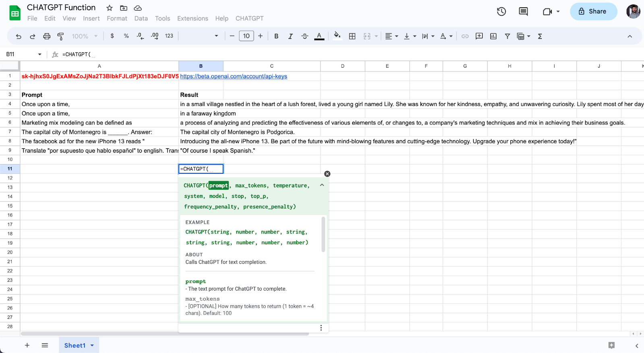The image size is (644, 353).
Task: Open the comments panel icon
Action: tap(523, 12)
